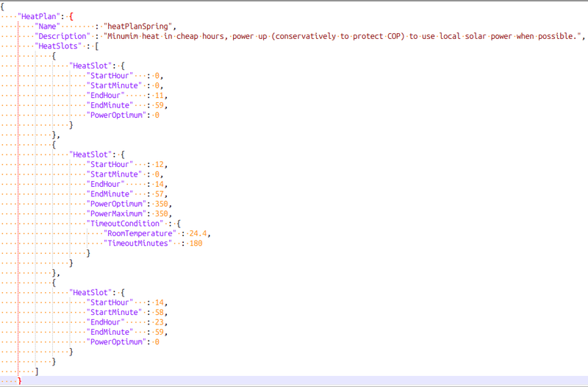Click "(conservatively" in the description string
Image resolution: width=588 pixels, height=387 pixels.
pos(303,36)
